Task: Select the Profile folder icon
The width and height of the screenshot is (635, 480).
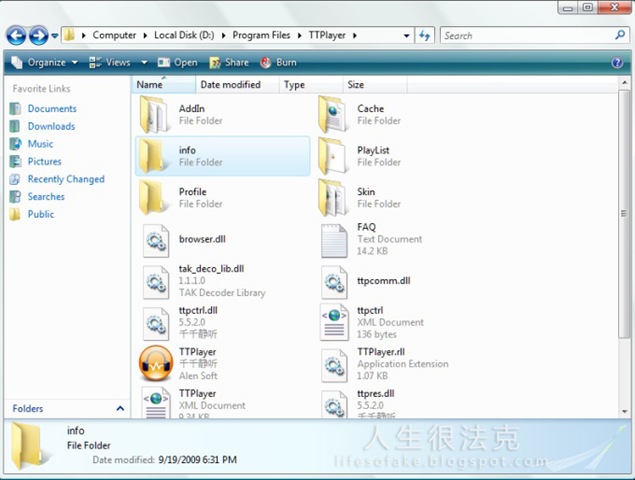Action: click(154, 198)
